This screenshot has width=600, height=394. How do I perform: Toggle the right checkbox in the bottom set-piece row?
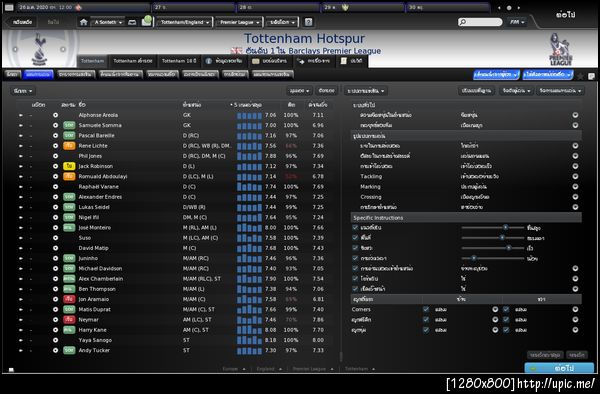click(x=506, y=330)
